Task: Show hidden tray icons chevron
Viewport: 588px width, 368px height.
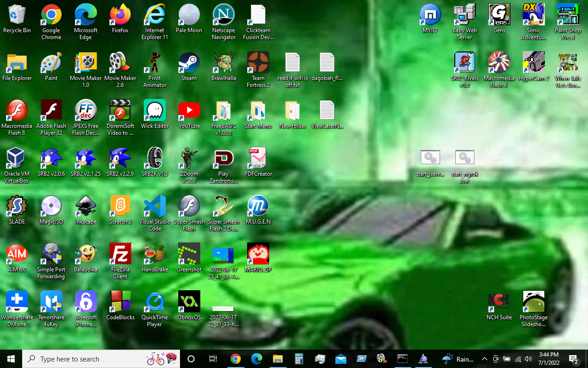Action: 485,359
